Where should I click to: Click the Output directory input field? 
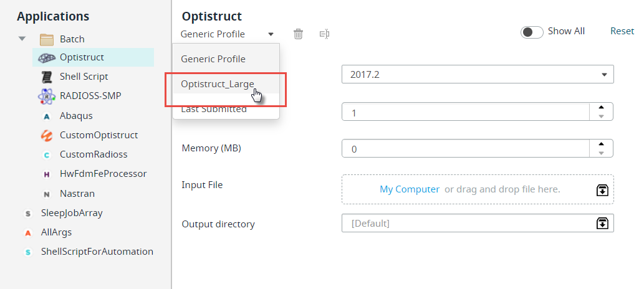(x=468, y=224)
